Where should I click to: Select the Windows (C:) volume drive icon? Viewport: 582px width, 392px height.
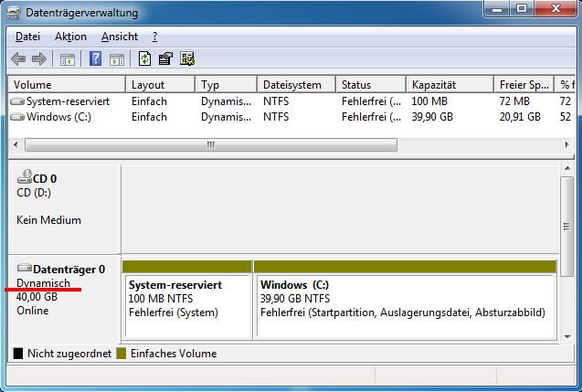click(x=17, y=117)
